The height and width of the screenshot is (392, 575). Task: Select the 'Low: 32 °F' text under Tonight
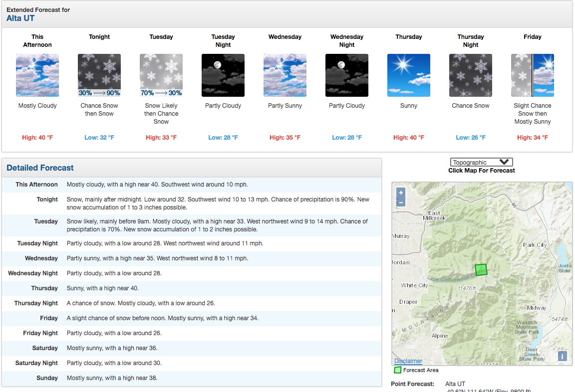[x=99, y=138]
